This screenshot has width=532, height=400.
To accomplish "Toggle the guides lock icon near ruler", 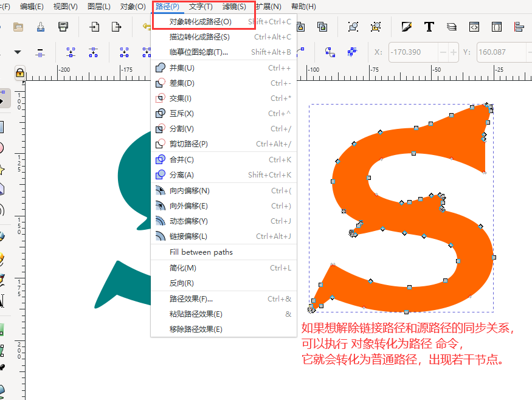I will coord(19,72).
